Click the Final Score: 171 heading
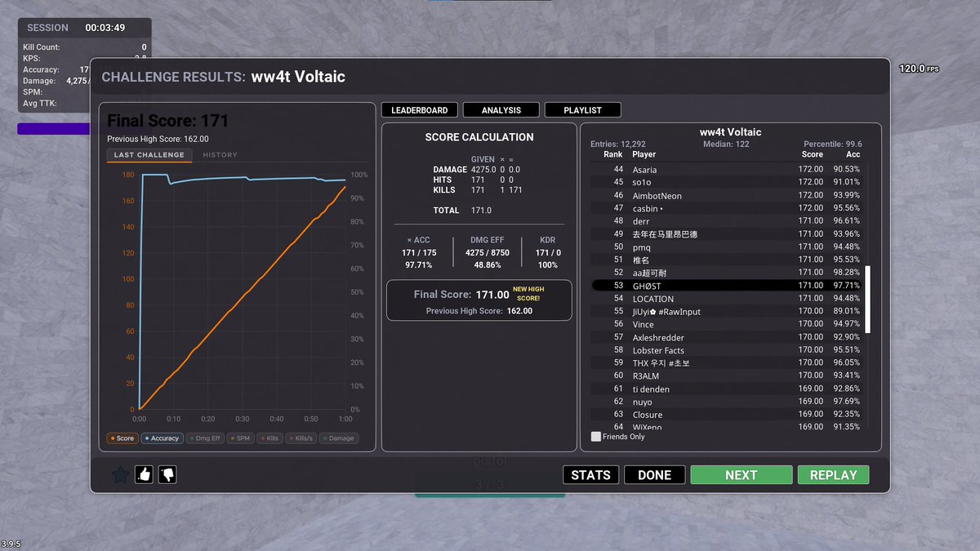Image resolution: width=980 pixels, height=551 pixels. (x=168, y=121)
